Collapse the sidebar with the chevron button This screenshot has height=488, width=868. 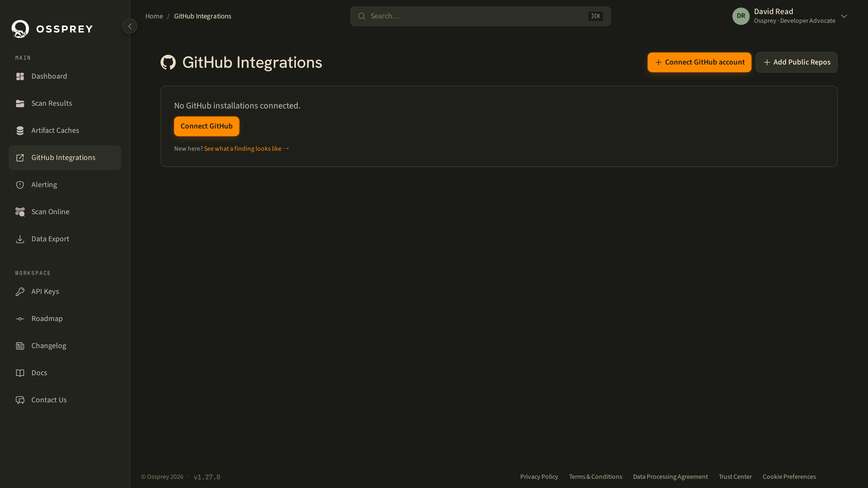[x=130, y=26]
